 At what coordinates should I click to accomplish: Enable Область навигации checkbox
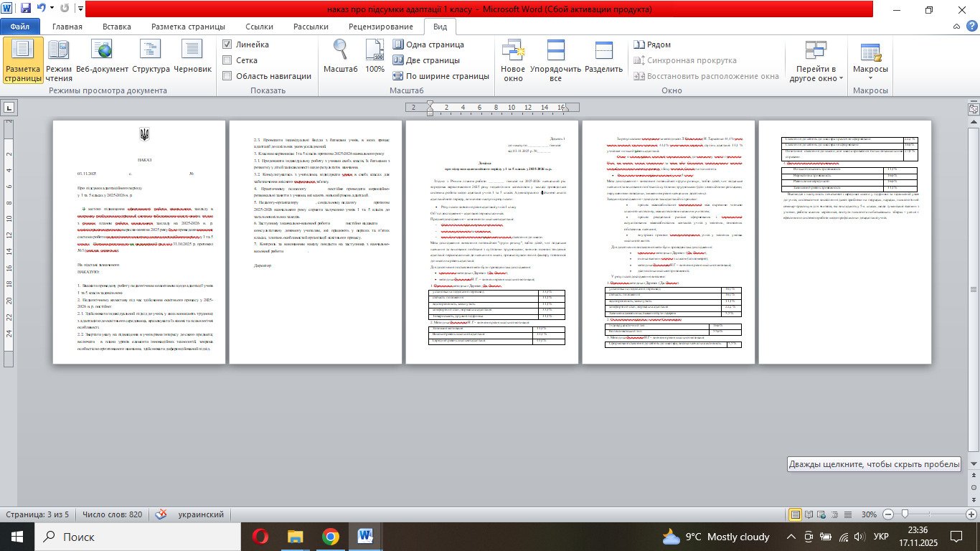(227, 76)
